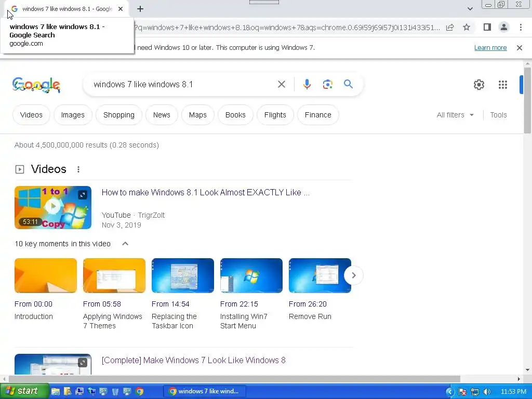Open the Chrome three-dot menu
Viewport: 532px width, 399px height.
pyautogui.click(x=521, y=27)
